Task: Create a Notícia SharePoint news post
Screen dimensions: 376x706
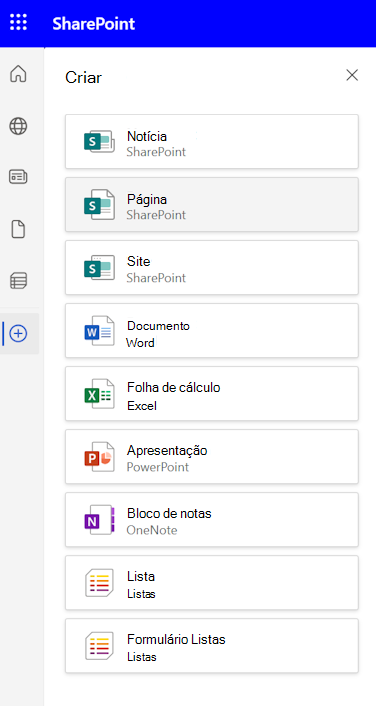Action: 212,141
